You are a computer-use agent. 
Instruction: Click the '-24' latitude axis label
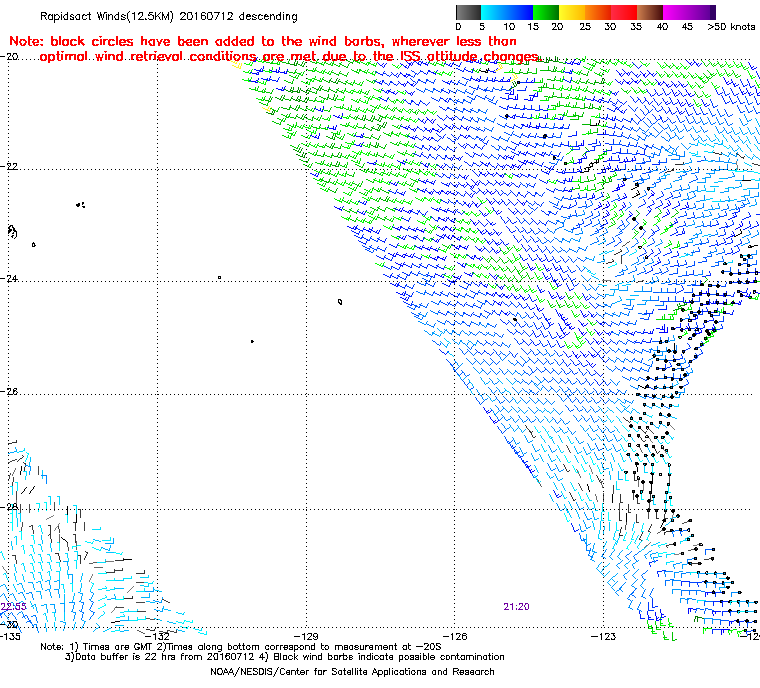pyautogui.click(x=9, y=279)
